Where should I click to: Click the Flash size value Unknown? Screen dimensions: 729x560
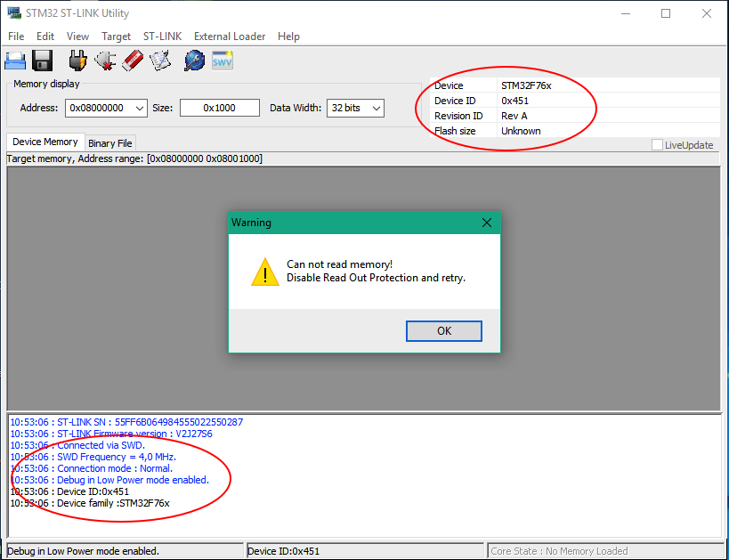[521, 131]
